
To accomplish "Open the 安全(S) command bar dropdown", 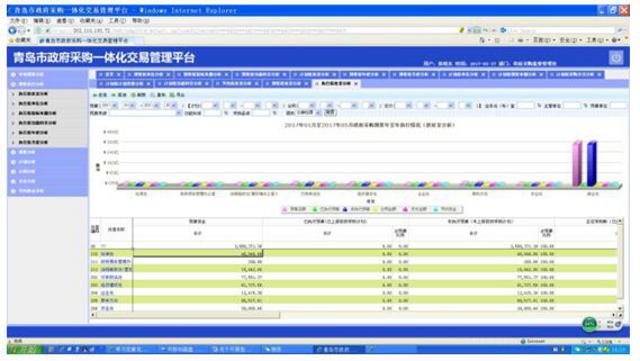I will coord(570,40).
